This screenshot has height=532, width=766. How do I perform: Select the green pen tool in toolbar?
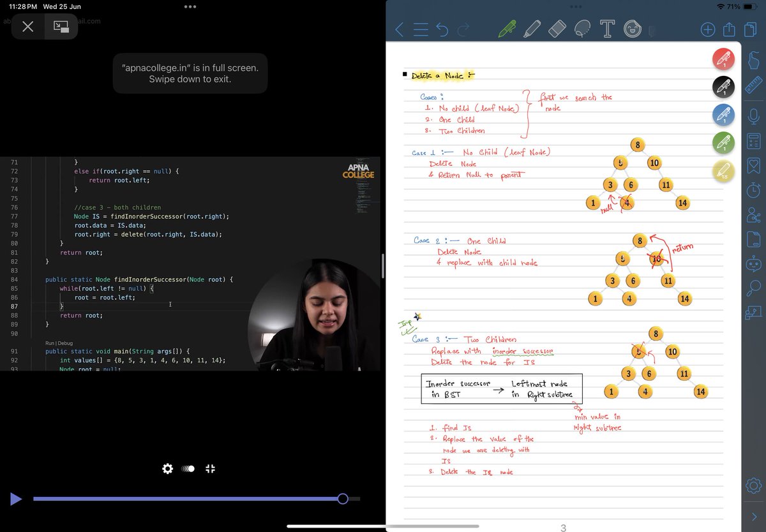pos(507,29)
